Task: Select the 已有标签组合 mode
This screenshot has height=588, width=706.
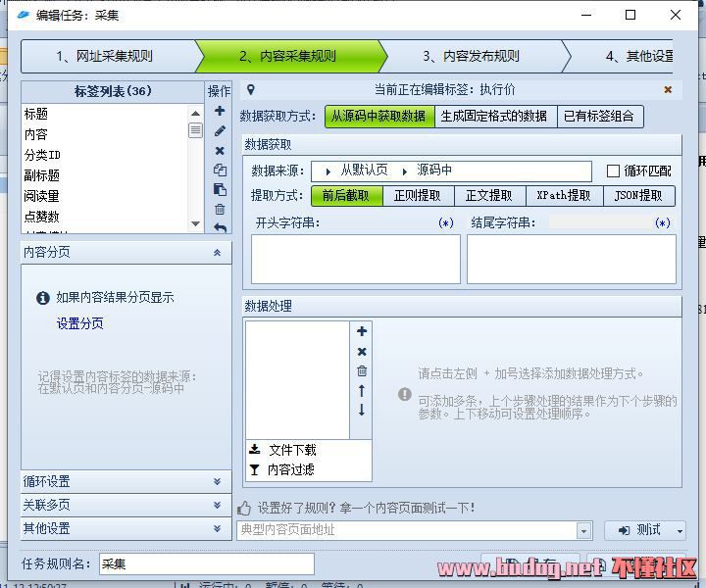Action: (x=599, y=117)
